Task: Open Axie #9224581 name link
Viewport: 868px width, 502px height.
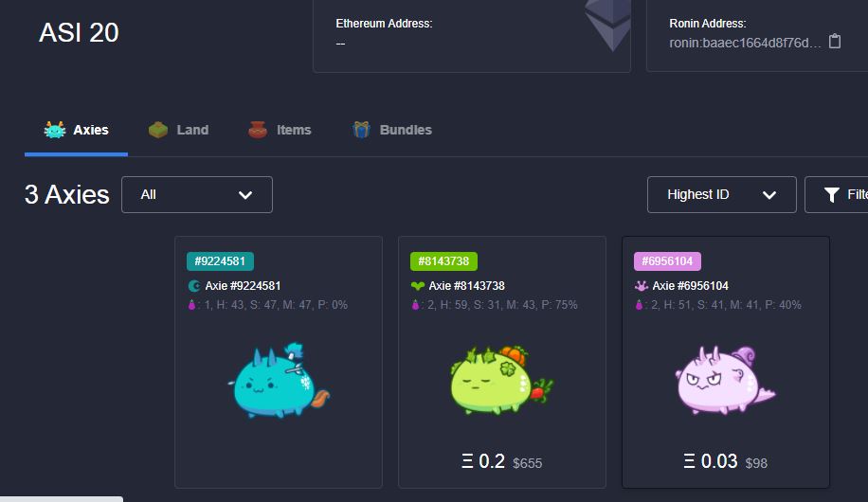Action: 243,286
